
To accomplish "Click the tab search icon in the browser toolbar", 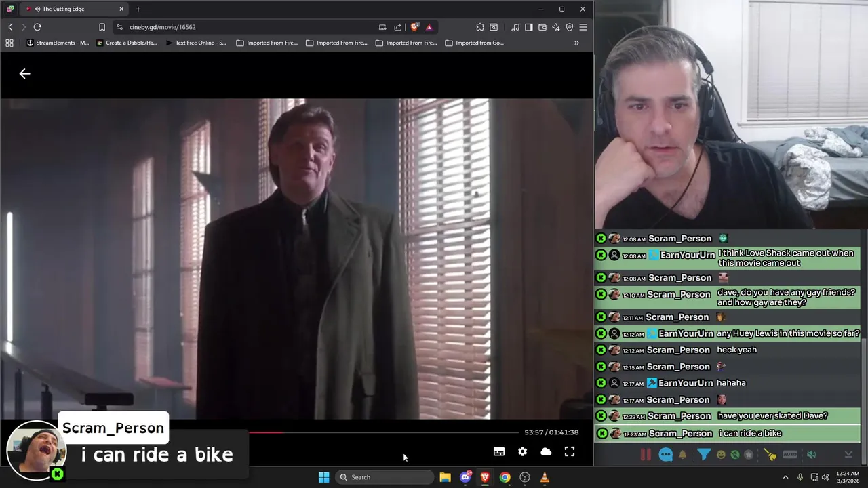I will pos(494,27).
